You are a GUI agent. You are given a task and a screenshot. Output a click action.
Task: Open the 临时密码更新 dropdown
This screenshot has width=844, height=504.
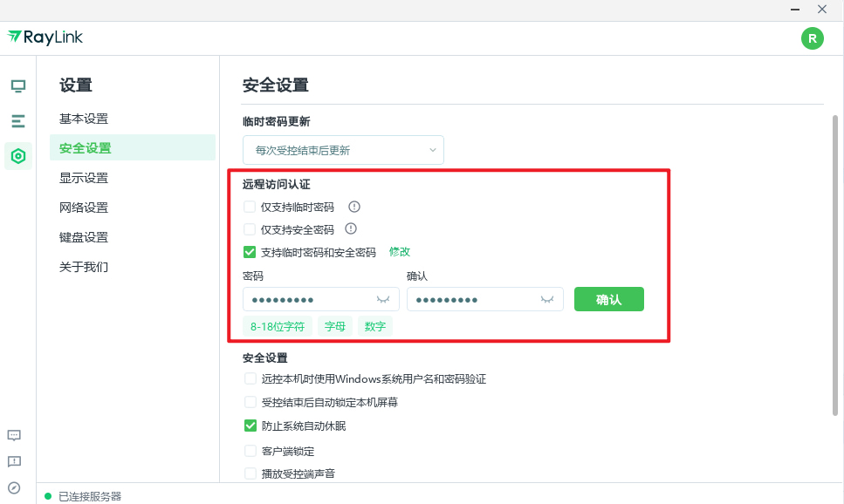[x=343, y=150]
